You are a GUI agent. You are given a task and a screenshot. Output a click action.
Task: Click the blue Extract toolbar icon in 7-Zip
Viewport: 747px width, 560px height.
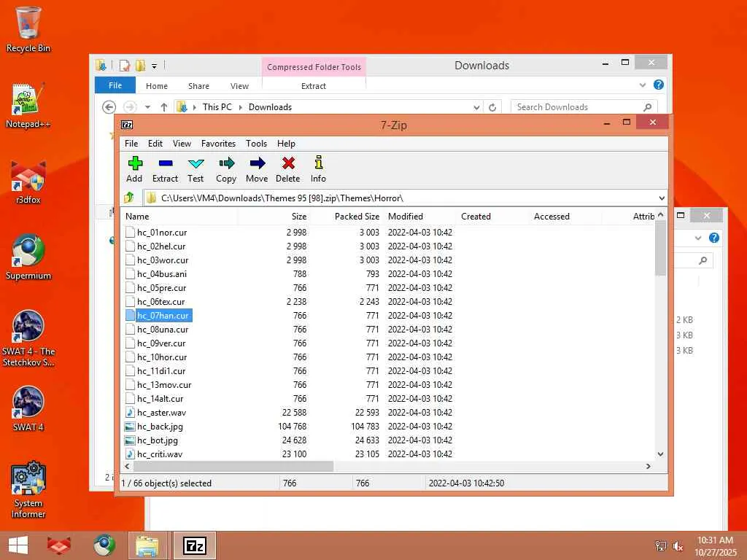click(x=166, y=163)
